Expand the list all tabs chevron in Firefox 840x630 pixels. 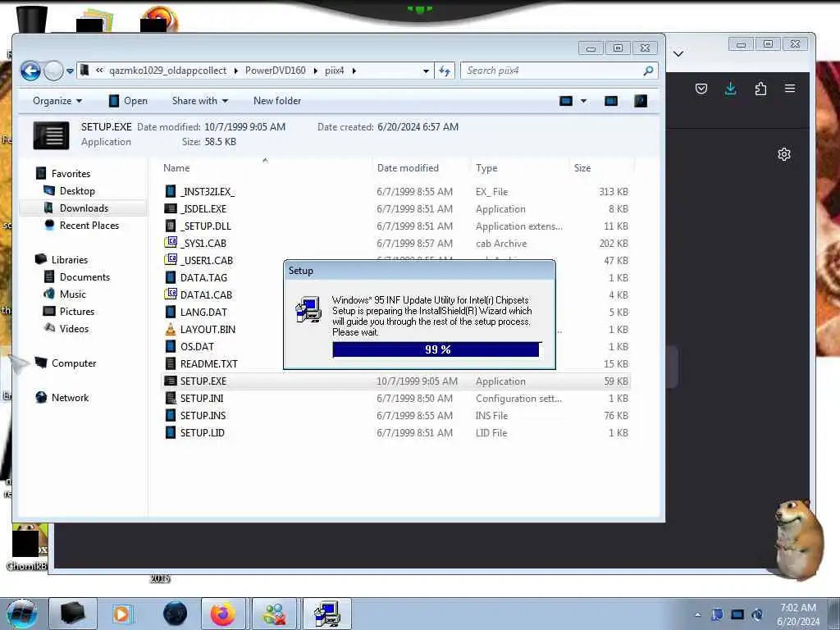click(678, 53)
